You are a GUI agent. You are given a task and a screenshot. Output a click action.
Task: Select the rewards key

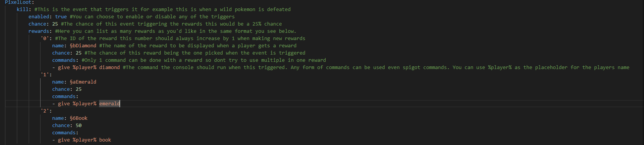(39, 31)
